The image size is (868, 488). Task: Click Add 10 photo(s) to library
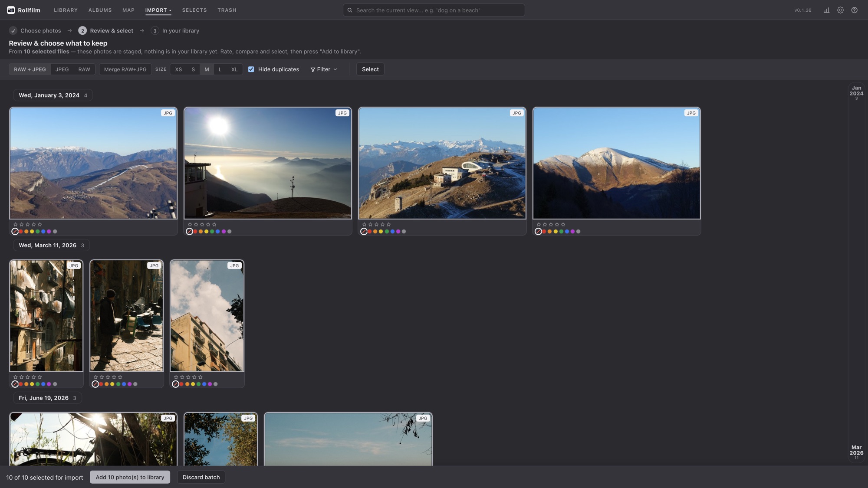coord(130,477)
